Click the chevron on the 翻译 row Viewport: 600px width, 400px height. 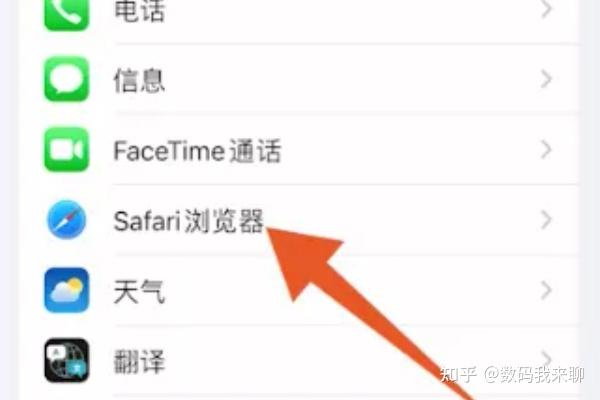click(x=546, y=358)
